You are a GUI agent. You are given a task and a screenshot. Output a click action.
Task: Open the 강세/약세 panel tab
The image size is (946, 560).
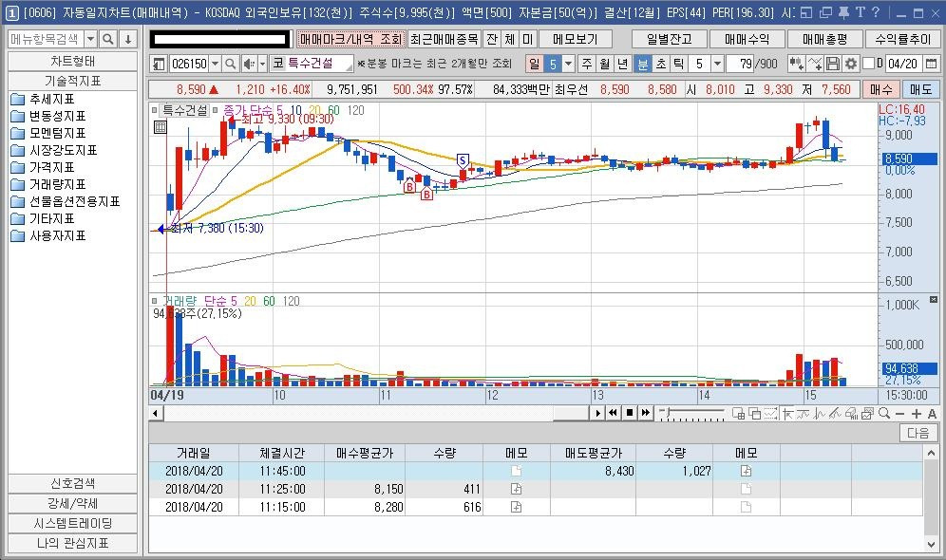click(72, 503)
